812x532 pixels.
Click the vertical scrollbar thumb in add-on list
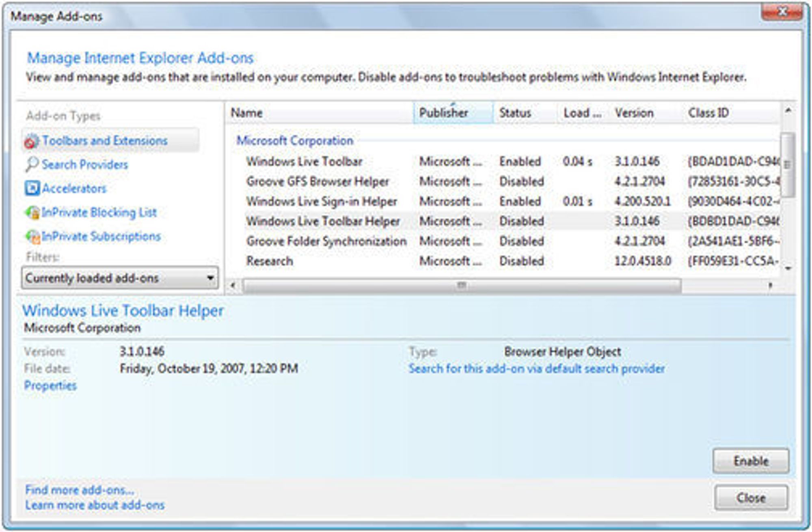pyautogui.click(x=788, y=165)
